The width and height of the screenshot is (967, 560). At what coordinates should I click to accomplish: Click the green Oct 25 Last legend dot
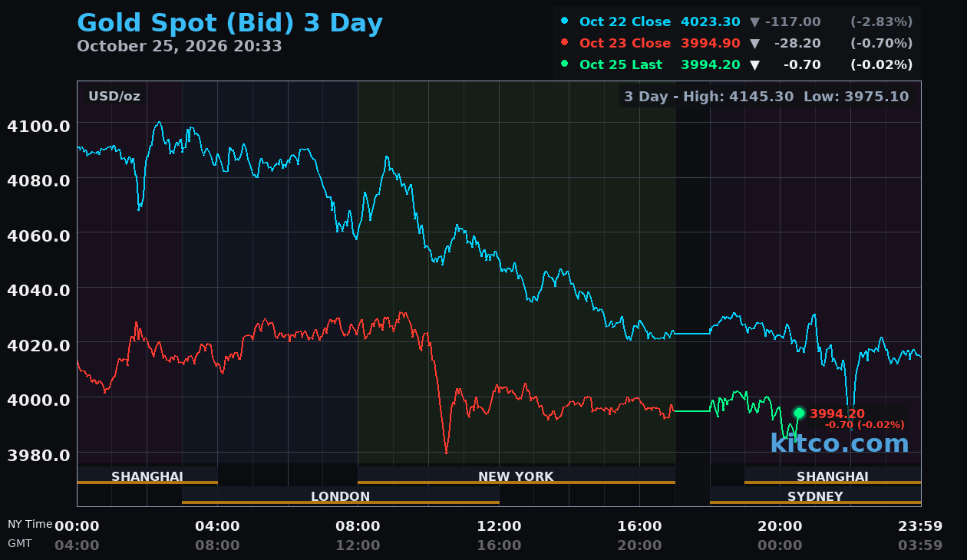tap(565, 64)
